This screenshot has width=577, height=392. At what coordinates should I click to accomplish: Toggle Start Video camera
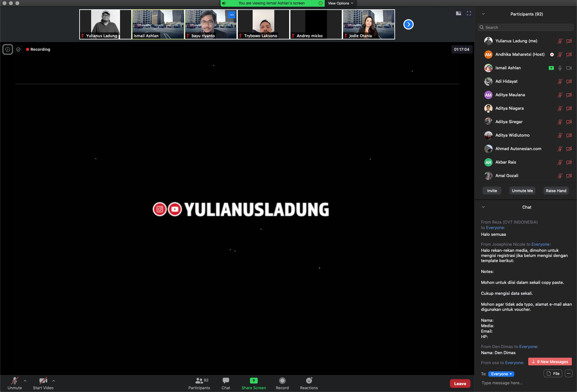click(43, 383)
